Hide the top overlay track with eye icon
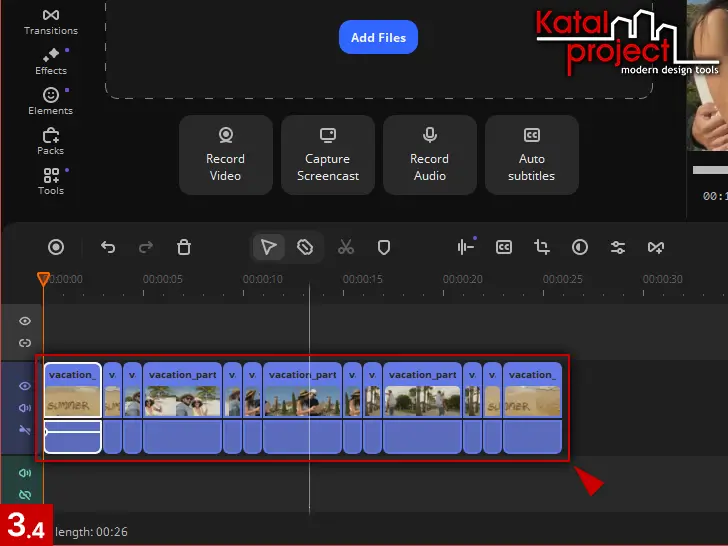This screenshot has height=546, width=728. coord(25,321)
